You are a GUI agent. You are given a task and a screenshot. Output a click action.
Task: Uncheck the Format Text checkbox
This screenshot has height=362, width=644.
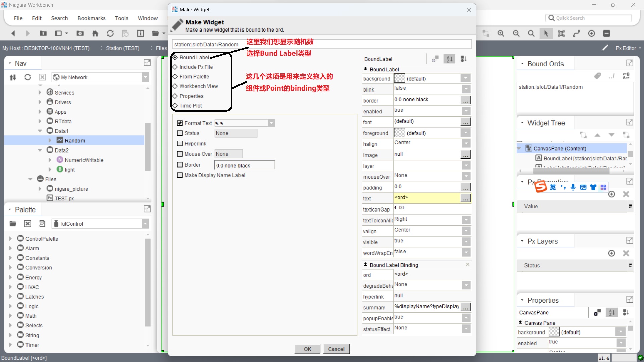pyautogui.click(x=180, y=123)
